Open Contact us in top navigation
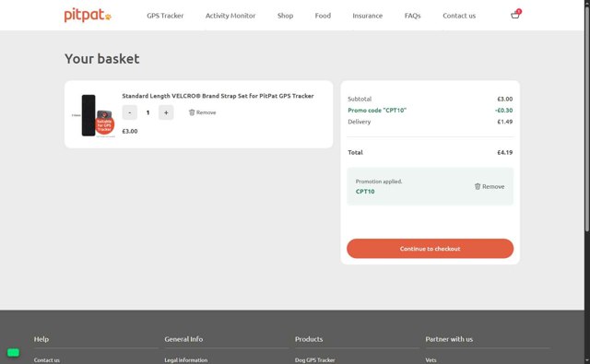590x364 pixels. (x=459, y=16)
